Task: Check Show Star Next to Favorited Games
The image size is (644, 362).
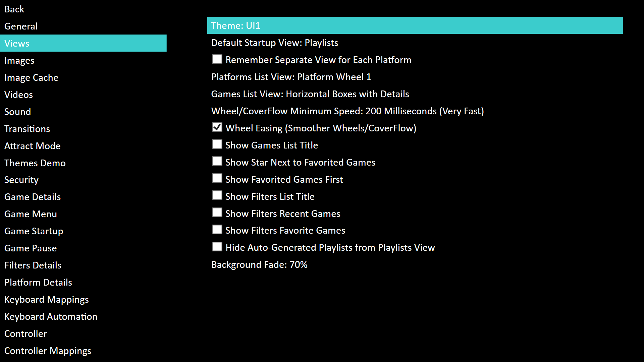Action: [217, 162]
